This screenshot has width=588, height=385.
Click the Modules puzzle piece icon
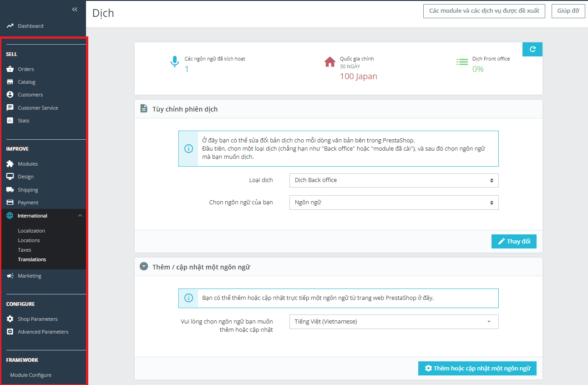10,164
